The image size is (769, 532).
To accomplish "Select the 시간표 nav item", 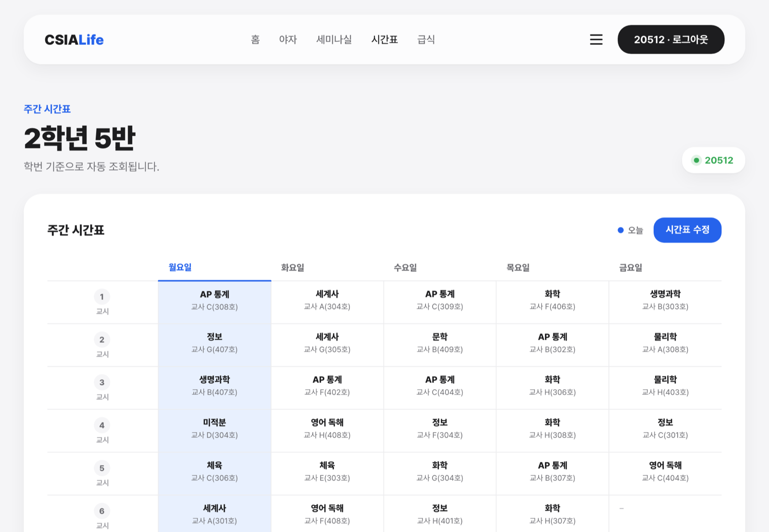I will pos(384,39).
